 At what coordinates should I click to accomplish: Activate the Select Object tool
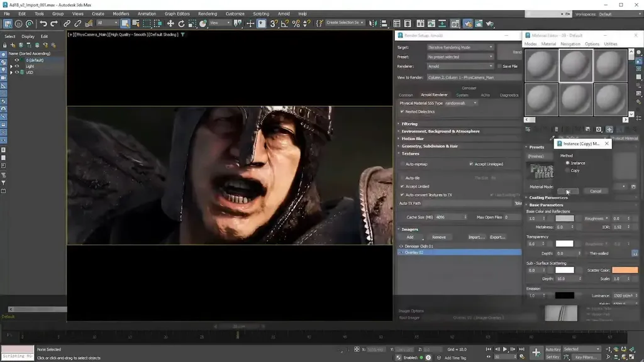pos(125,24)
